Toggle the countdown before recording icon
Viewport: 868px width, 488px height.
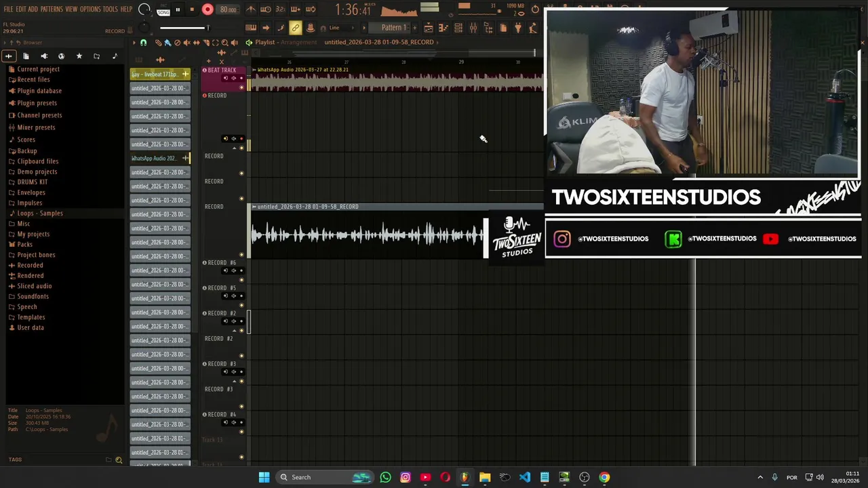(x=280, y=9)
